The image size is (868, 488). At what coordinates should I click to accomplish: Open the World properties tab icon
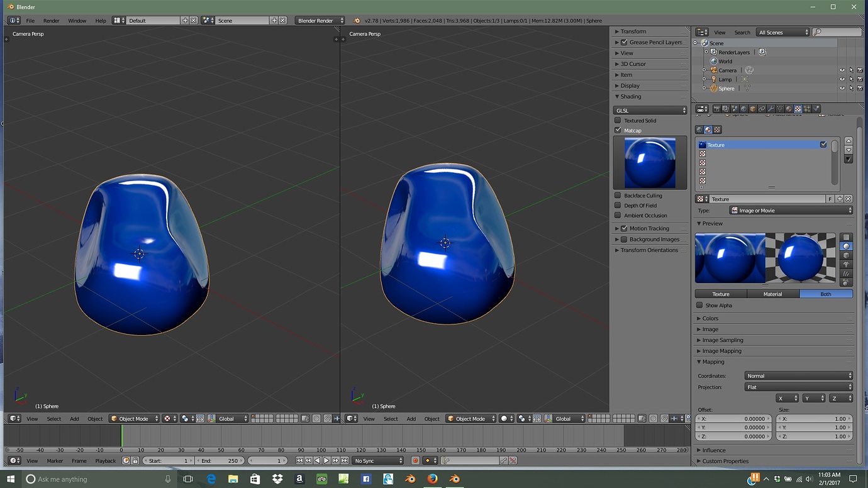[x=743, y=109]
